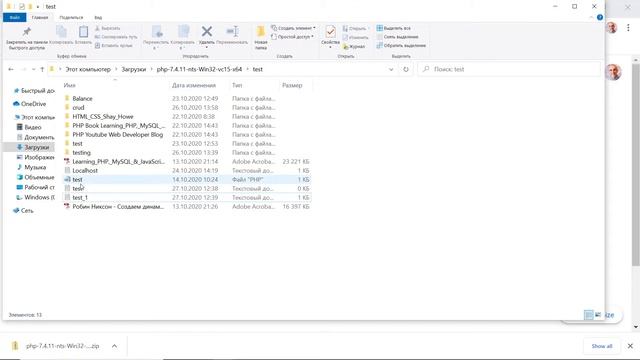Image resolution: width=640 pixels, height=360 pixels.
Task: Switch to the Вид ribbon tab
Action: click(98, 18)
